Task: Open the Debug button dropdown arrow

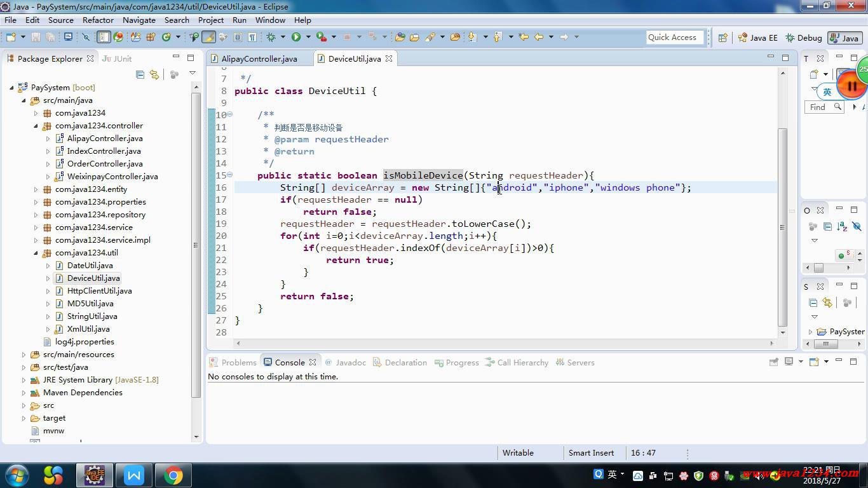Action: pyautogui.click(x=283, y=37)
